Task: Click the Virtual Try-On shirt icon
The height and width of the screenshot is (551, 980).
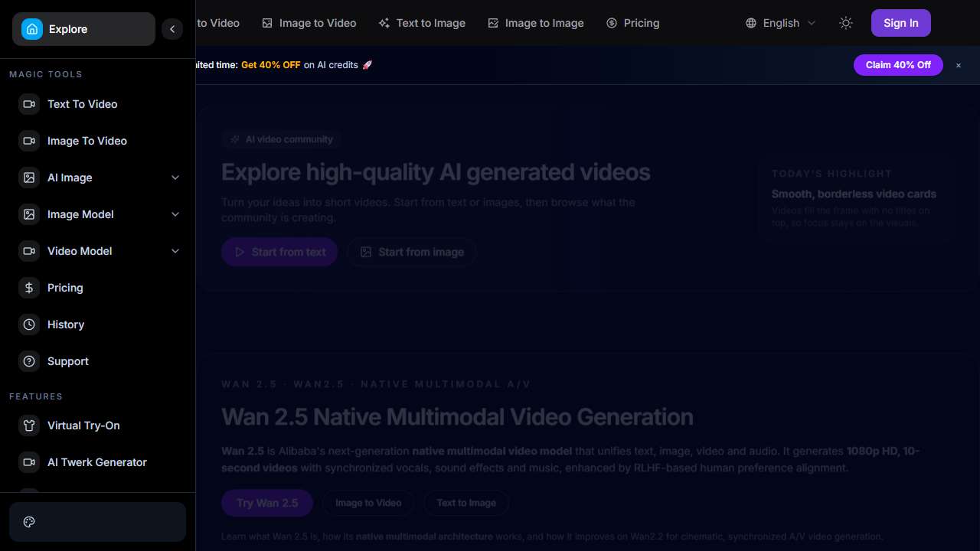Action: [x=29, y=425]
